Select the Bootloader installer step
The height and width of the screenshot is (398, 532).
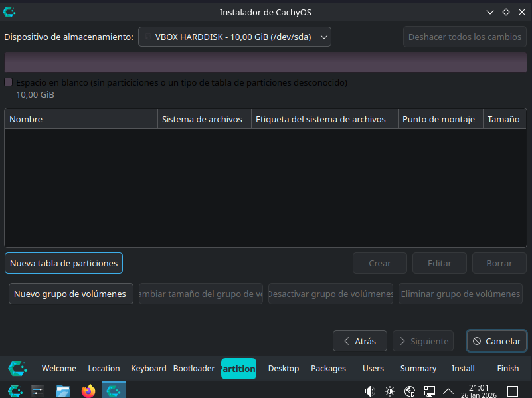[x=194, y=368]
